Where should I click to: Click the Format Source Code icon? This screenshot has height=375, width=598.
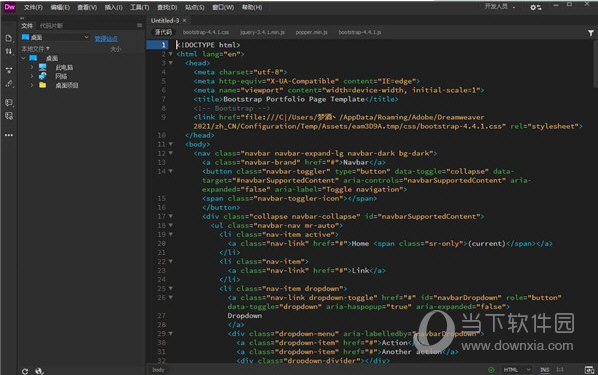pos(9,84)
